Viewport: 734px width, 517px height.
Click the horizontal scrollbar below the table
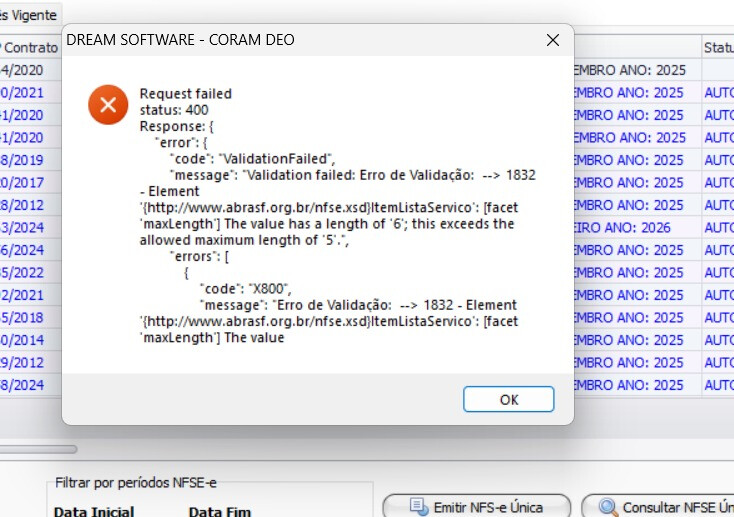click(38, 449)
